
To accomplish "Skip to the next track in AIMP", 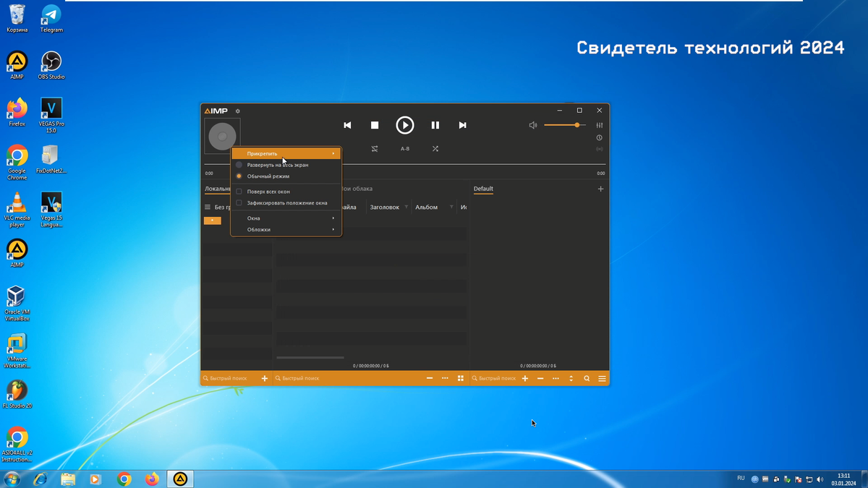I will point(462,125).
